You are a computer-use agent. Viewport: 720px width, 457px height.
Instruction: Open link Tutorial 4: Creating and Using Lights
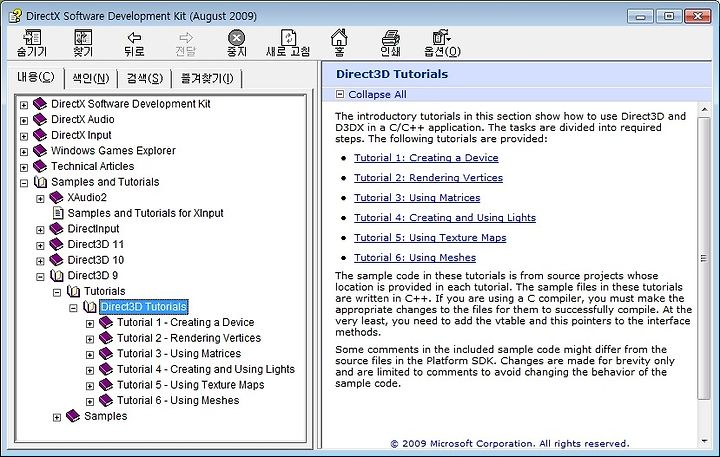coord(445,218)
